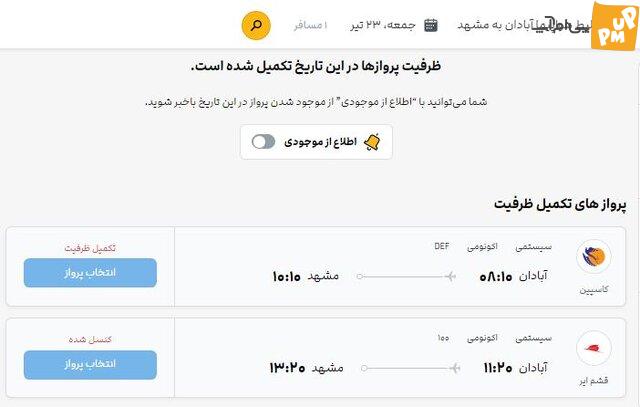Viewport: 640px width, 407px height.
Task: Open the آبادان به مشهد route field
Action: tap(496, 25)
